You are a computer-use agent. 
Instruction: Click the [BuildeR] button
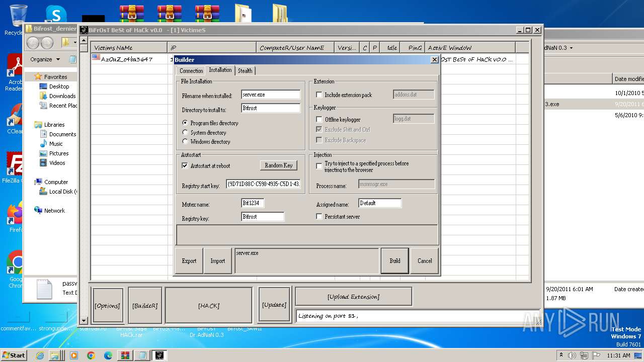[145, 305]
